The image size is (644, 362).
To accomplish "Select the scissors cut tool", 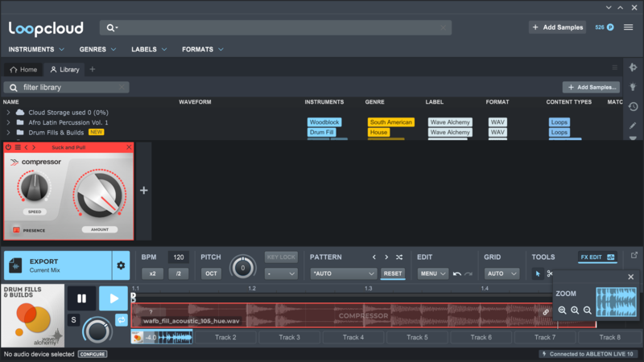I will (x=550, y=274).
